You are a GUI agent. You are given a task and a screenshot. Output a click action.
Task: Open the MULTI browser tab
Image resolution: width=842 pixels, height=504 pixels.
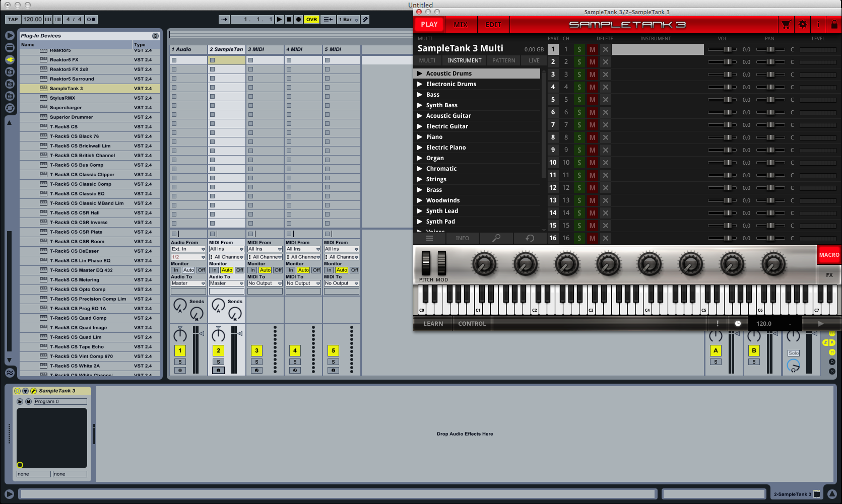(x=427, y=60)
